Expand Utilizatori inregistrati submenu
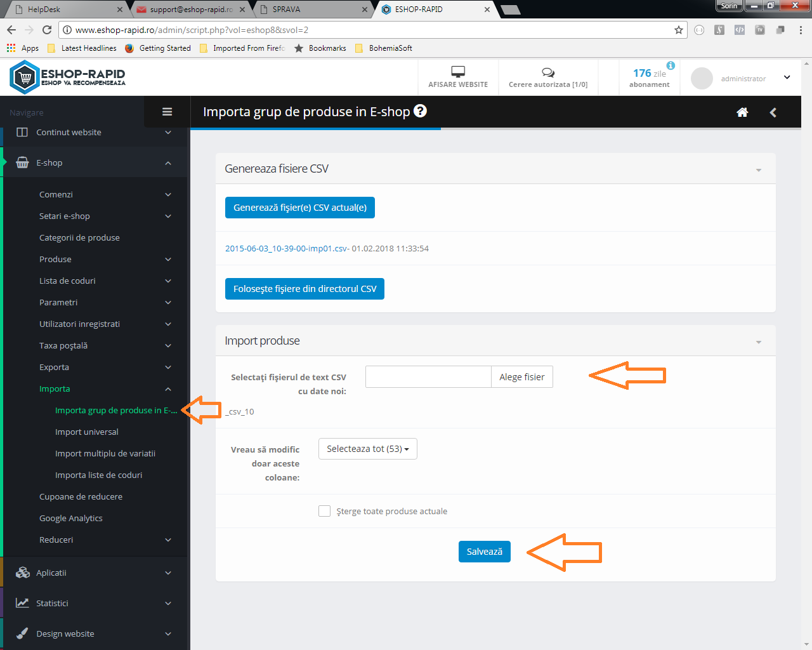The height and width of the screenshot is (650, 812). [168, 324]
